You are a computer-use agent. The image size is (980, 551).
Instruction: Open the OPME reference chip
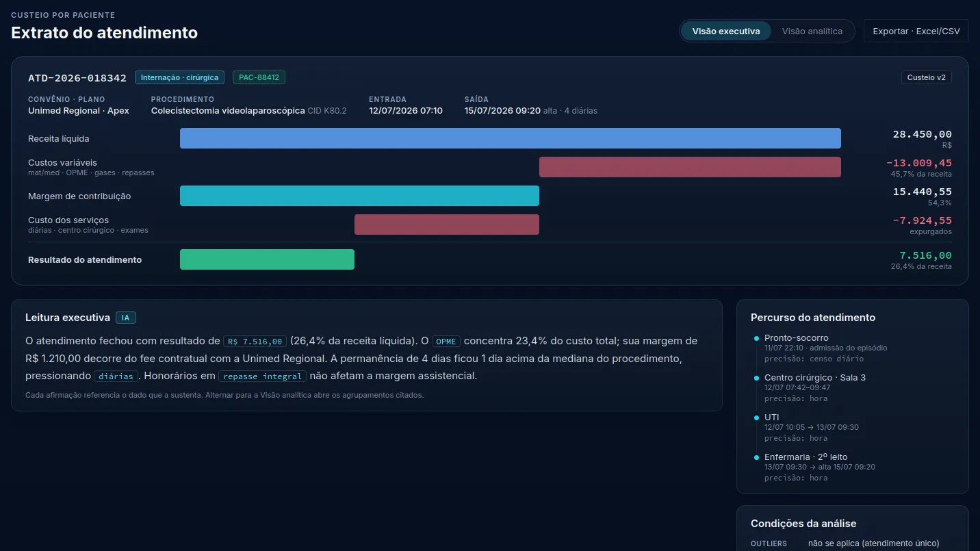[x=446, y=341]
